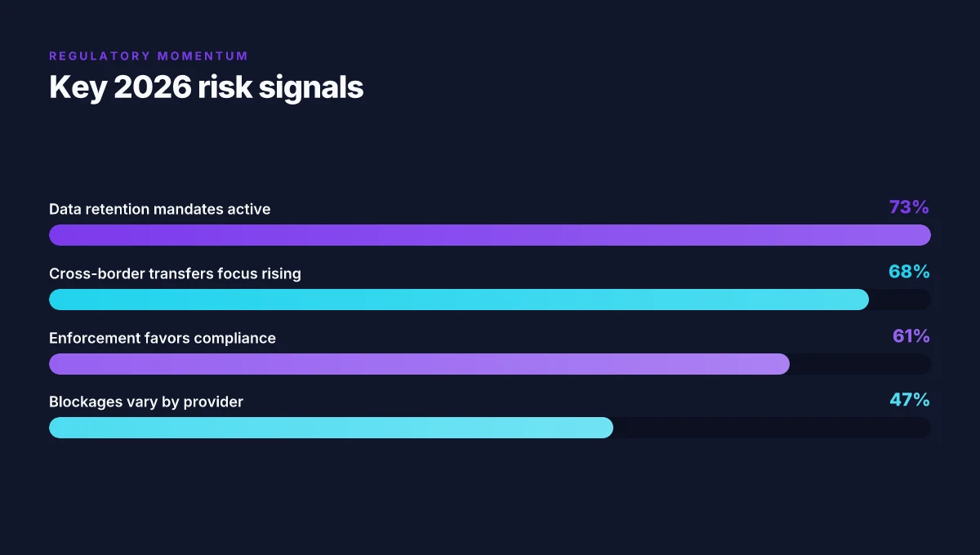Select the 'Cross-border transfers focus rising' label
980x555 pixels.
(175, 273)
